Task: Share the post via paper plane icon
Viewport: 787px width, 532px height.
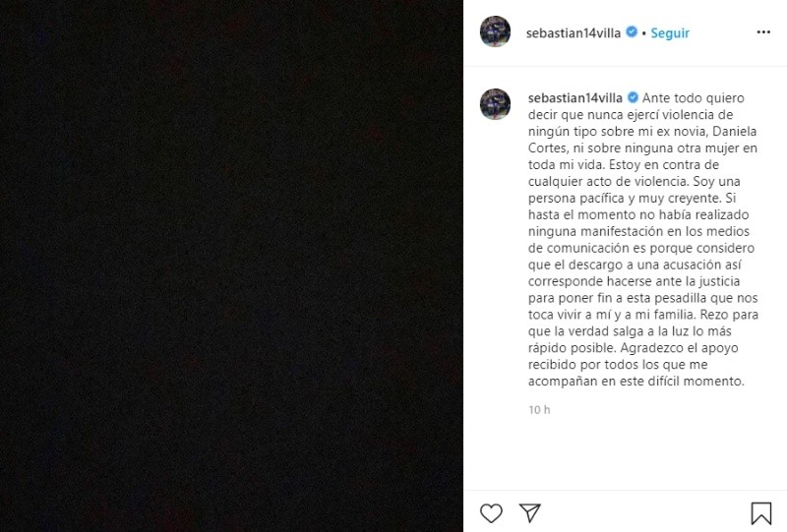Action: coord(530,513)
